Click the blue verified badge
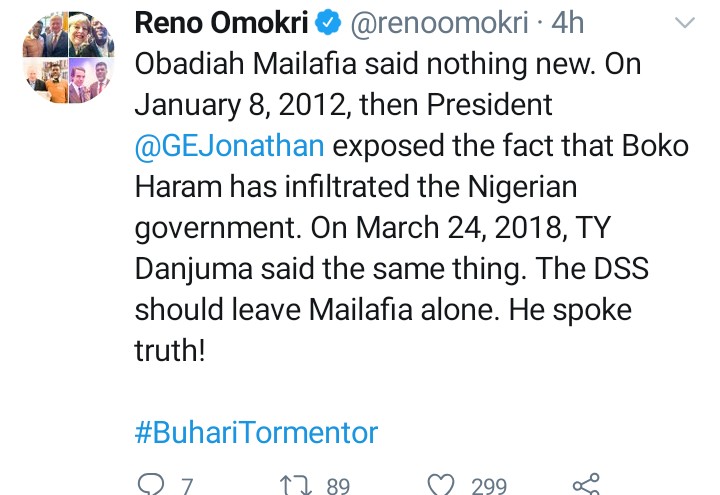This screenshot has width=720, height=495. (x=327, y=23)
